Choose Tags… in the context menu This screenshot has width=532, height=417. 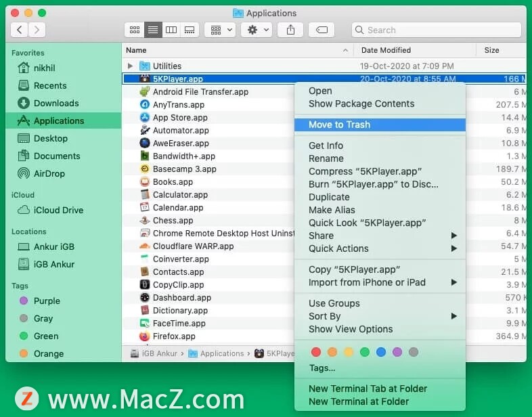pos(380,368)
